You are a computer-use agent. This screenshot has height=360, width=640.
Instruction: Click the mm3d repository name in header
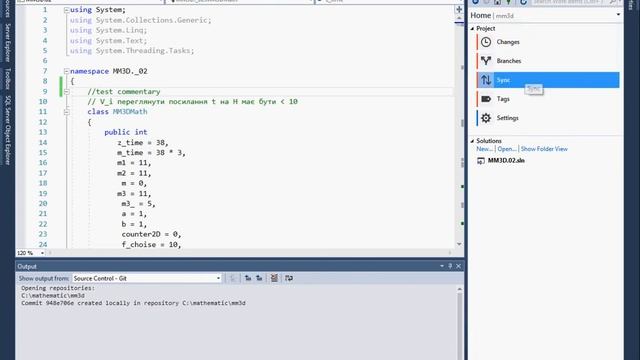tap(504, 16)
